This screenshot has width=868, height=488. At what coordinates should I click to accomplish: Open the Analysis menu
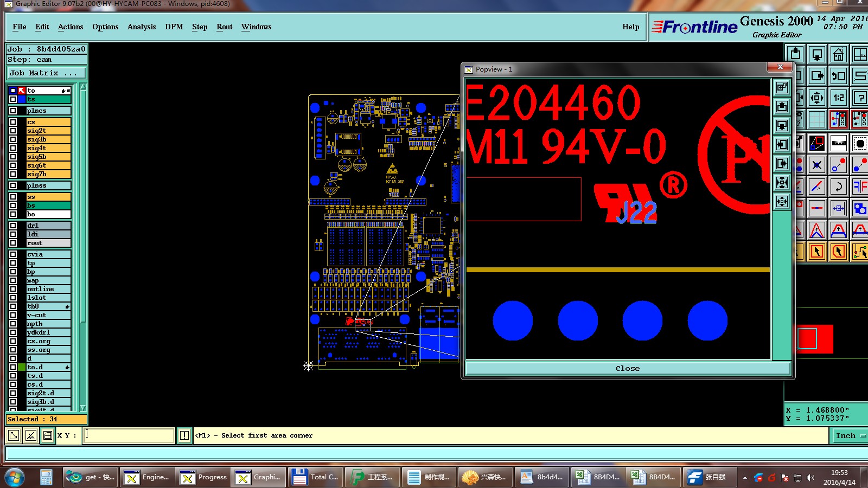(x=142, y=27)
